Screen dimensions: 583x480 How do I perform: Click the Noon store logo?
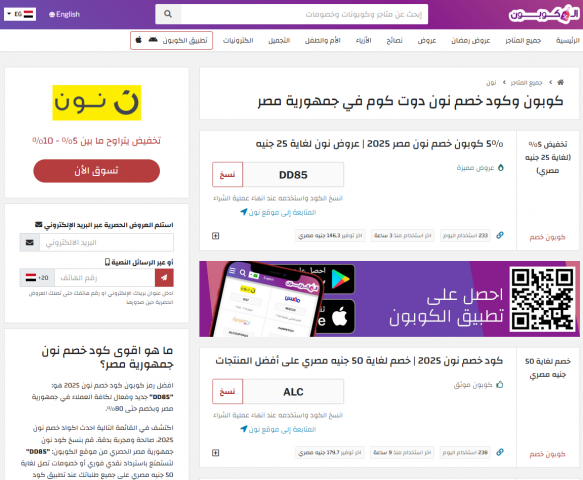pos(97,103)
